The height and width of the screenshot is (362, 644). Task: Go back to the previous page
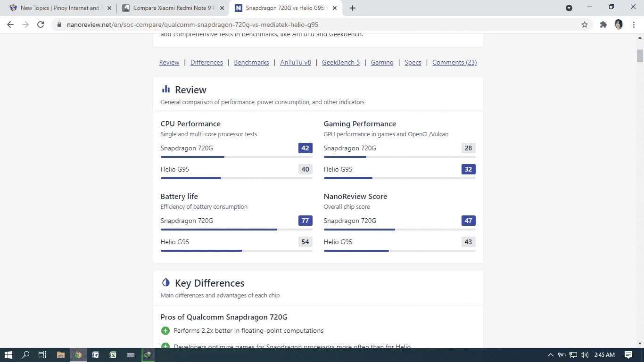click(x=10, y=25)
